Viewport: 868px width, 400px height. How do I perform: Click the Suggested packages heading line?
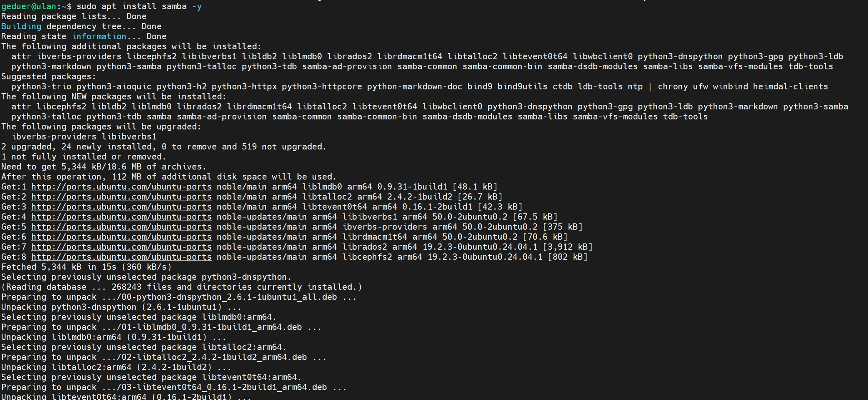coord(48,76)
